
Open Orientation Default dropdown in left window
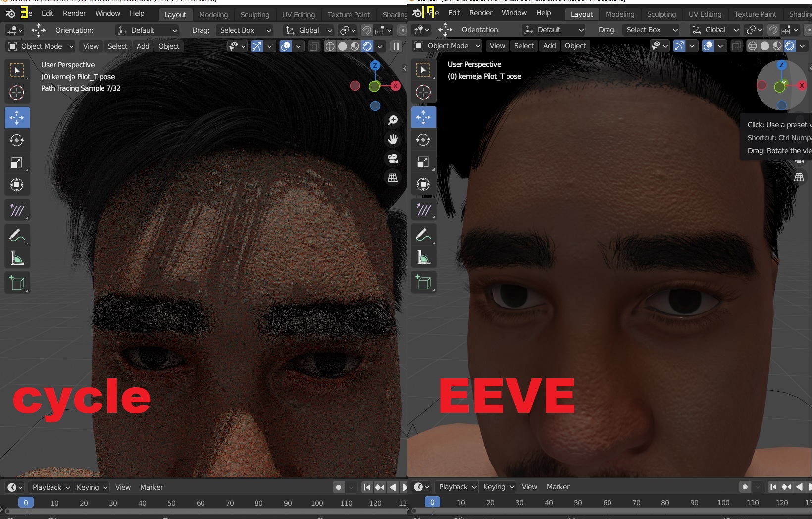pos(147,30)
